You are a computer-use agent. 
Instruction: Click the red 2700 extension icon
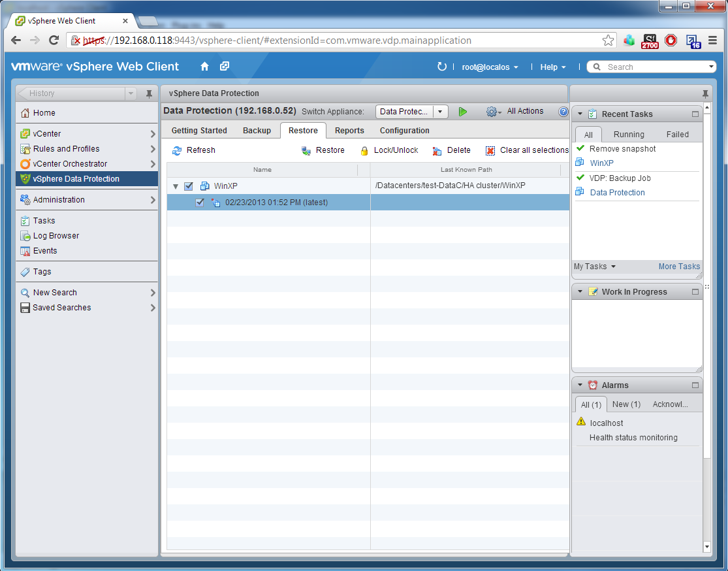click(650, 41)
